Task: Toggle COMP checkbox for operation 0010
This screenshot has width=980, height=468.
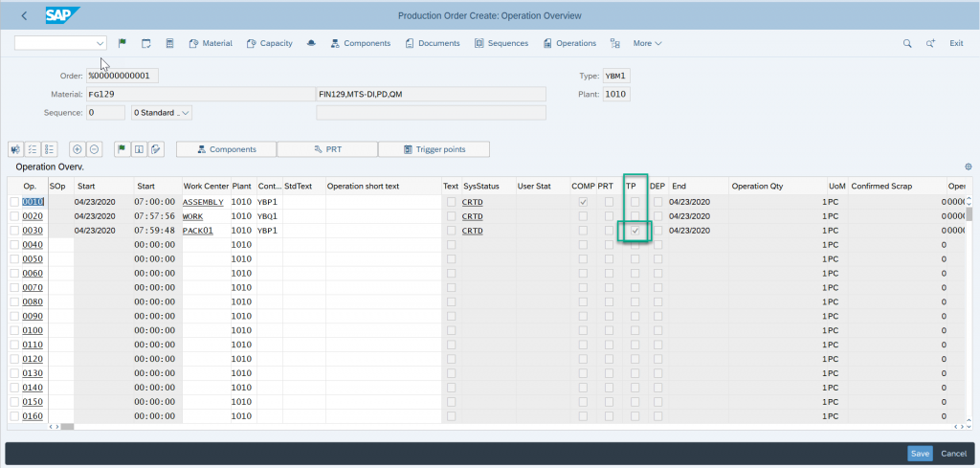Action: coord(583,202)
